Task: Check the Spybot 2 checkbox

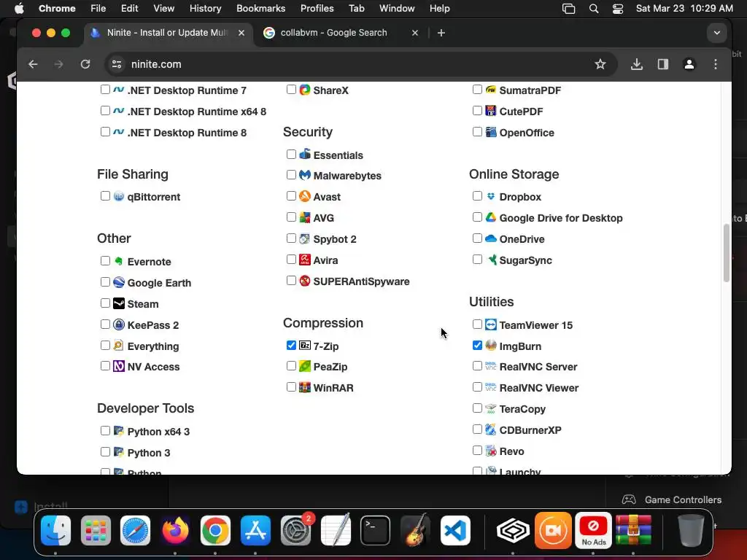Action: click(x=291, y=238)
